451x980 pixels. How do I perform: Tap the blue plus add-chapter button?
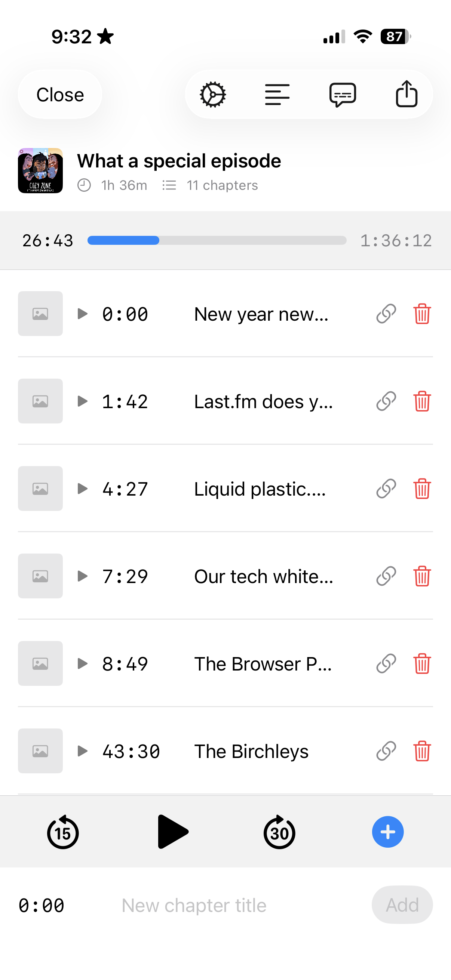pyautogui.click(x=387, y=832)
